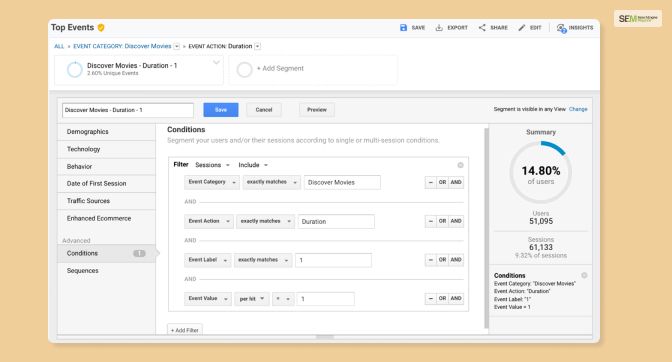
Task: Click the segment name input field
Action: coord(128,110)
